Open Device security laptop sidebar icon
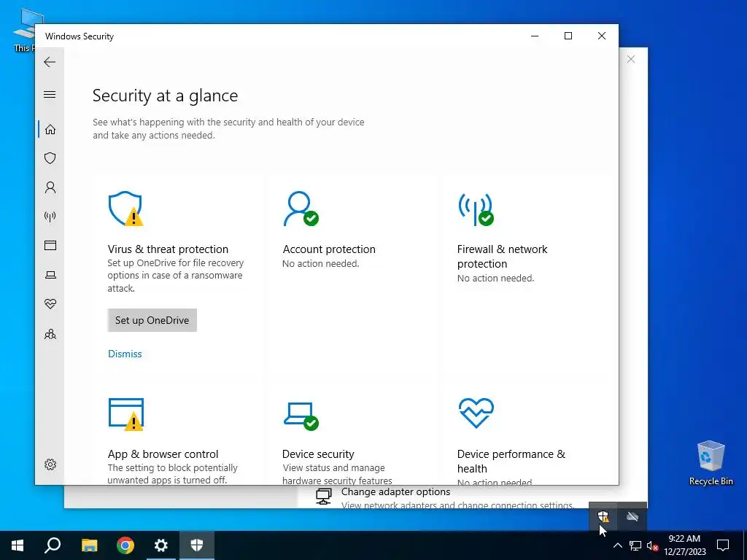Screen dimensions: 747x560 point(50,275)
